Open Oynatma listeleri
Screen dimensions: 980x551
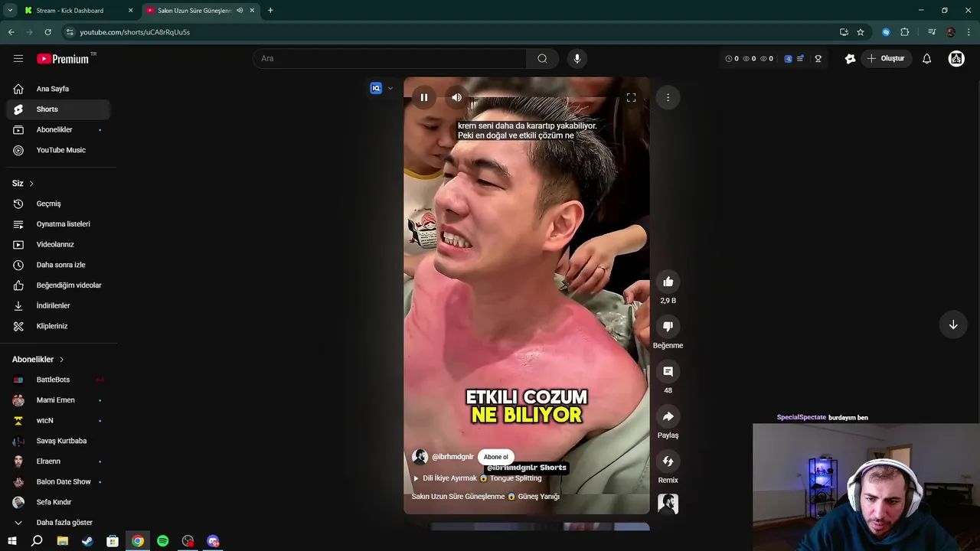58,224
